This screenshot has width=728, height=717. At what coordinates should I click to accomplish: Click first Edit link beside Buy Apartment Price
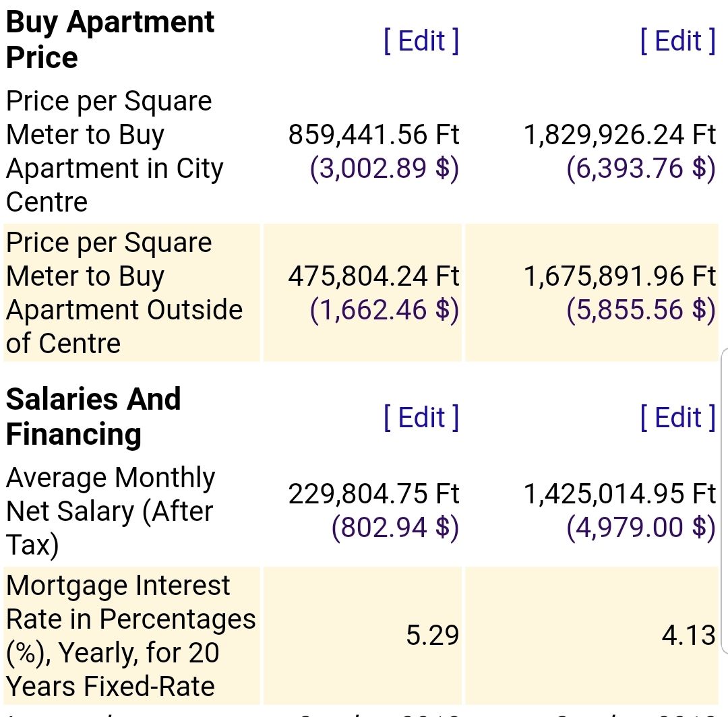[421, 40]
